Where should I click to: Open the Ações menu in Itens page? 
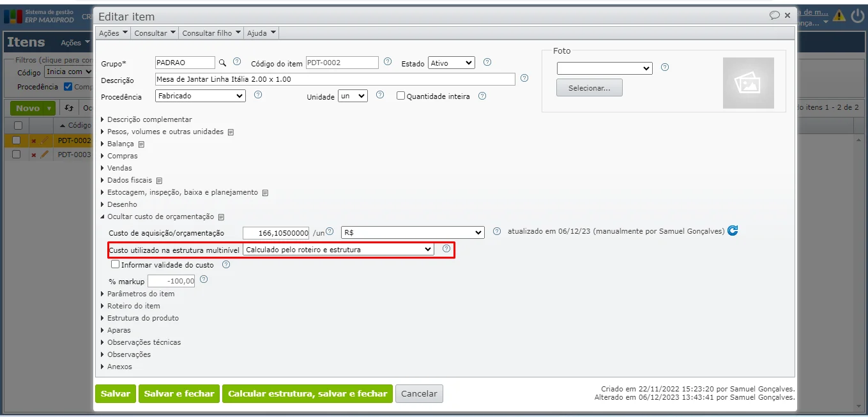[x=75, y=43]
